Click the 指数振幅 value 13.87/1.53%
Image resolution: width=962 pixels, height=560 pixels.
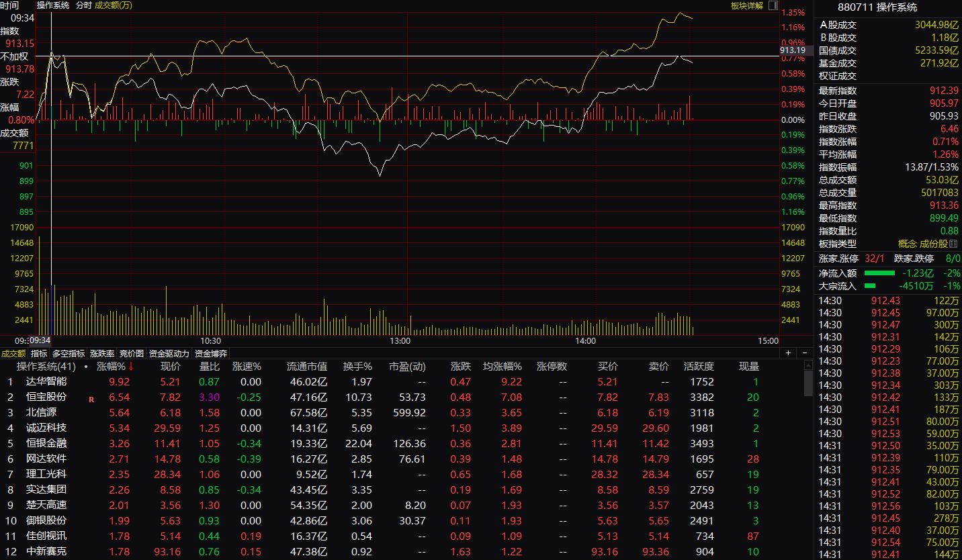click(x=932, y=167)
